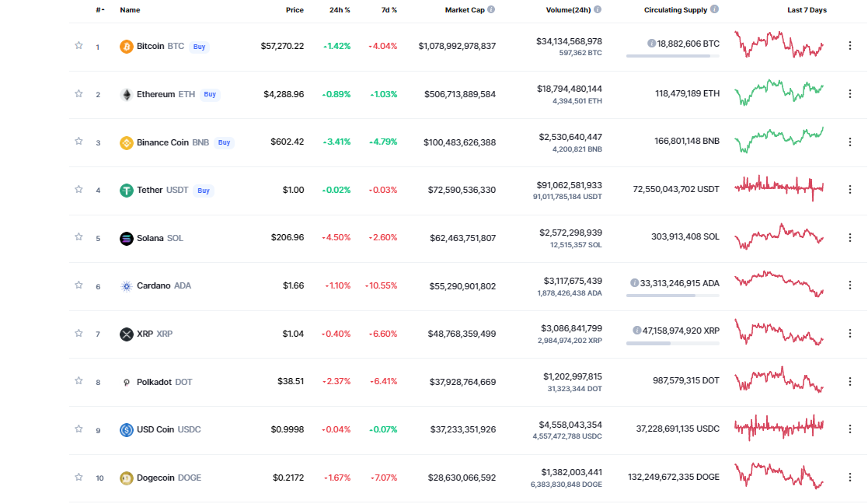Toggle the Solana watchlist star
This screenshot has width=868, height=504.
click(x=78, y=237)
